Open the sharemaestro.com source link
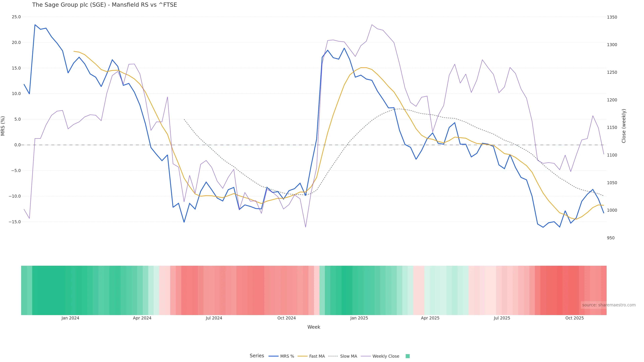644x362 pixels. [608, 305]
